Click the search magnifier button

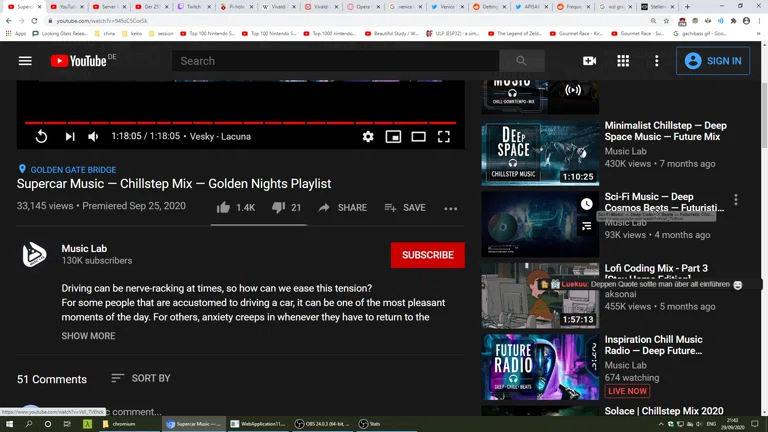pos(521,61)
